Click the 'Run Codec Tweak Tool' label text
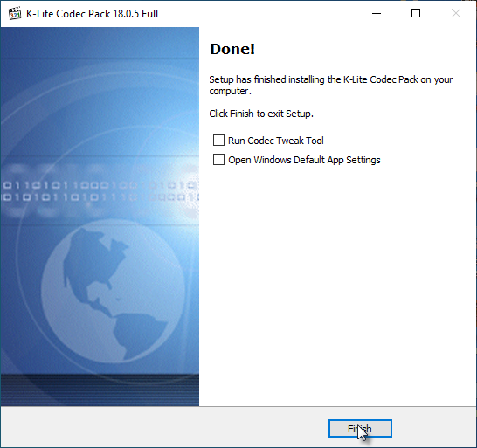This screenshot has width=477, height=448. (275, 141)
